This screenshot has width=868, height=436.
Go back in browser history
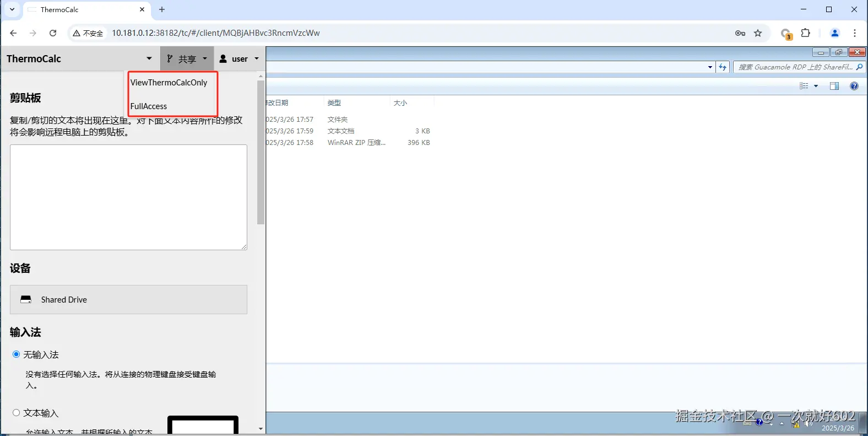pos(13,33)
